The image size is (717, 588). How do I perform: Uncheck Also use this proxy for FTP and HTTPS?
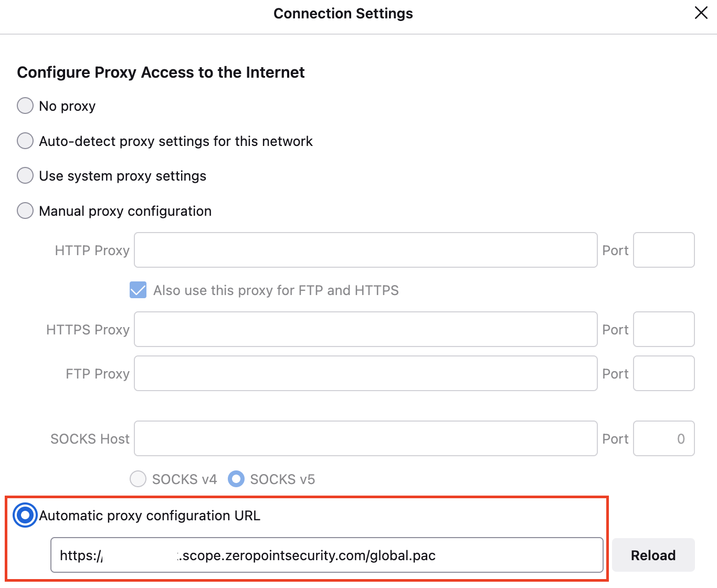(138, 290)
